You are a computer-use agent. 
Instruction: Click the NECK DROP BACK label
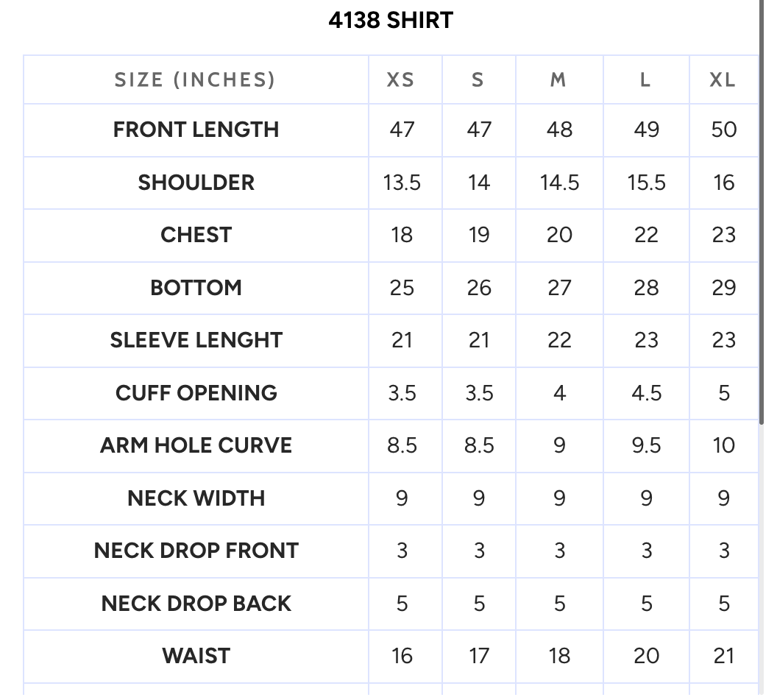196,604
